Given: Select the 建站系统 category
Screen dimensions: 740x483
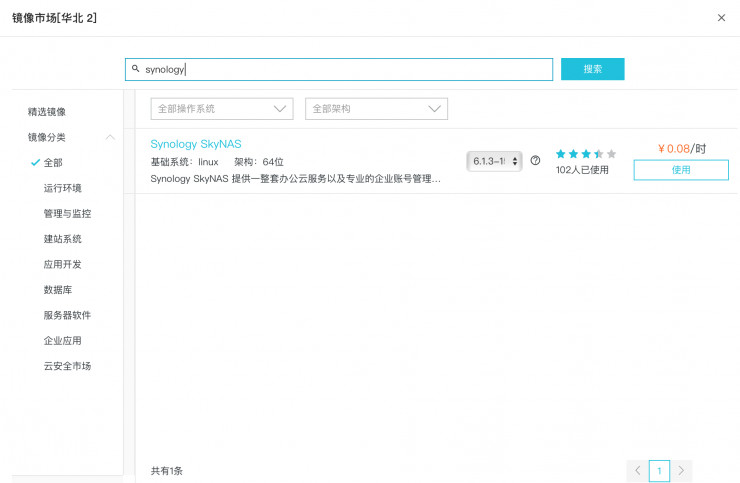Looking at the screenshot, I should 62,239.
